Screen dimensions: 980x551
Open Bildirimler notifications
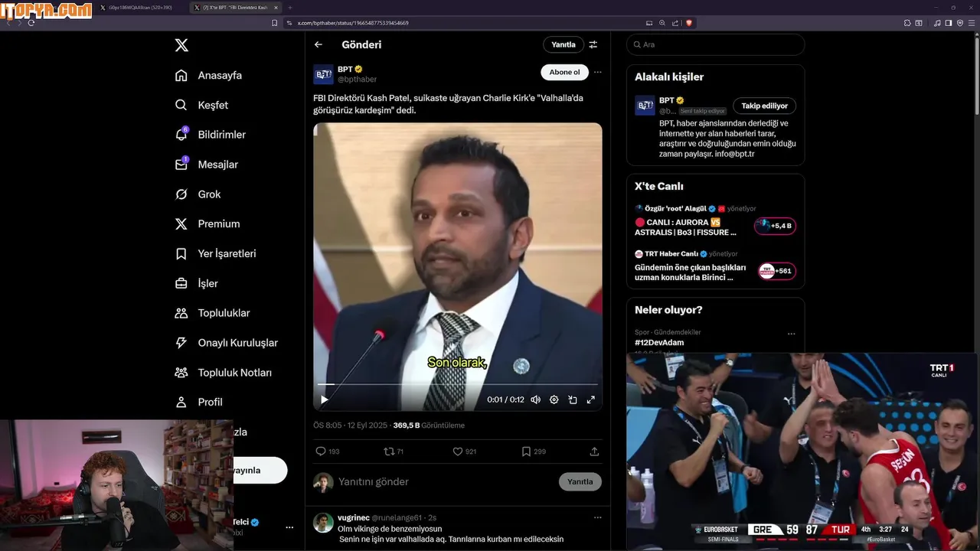click(211, 135)
